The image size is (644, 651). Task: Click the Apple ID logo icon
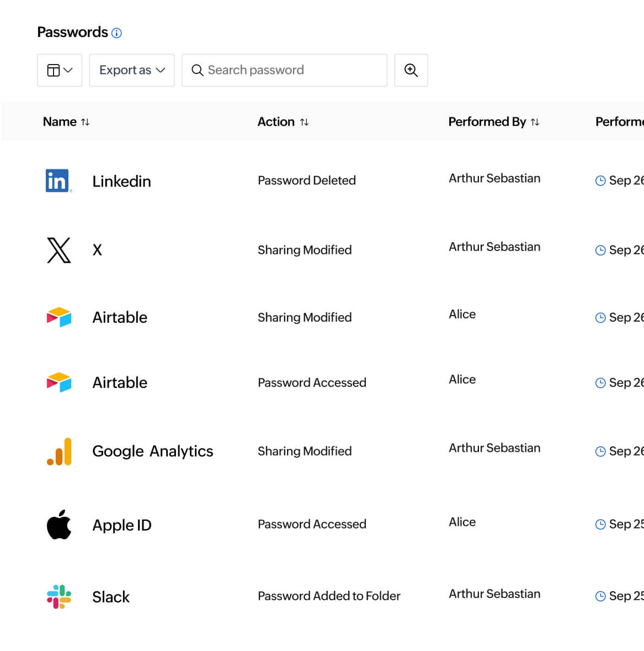click(59, 525)
